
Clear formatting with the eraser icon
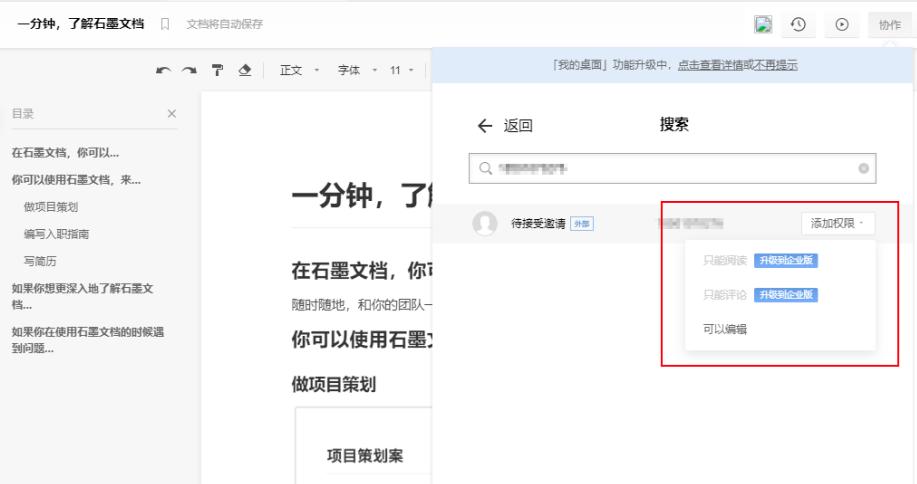pos(245,71)
